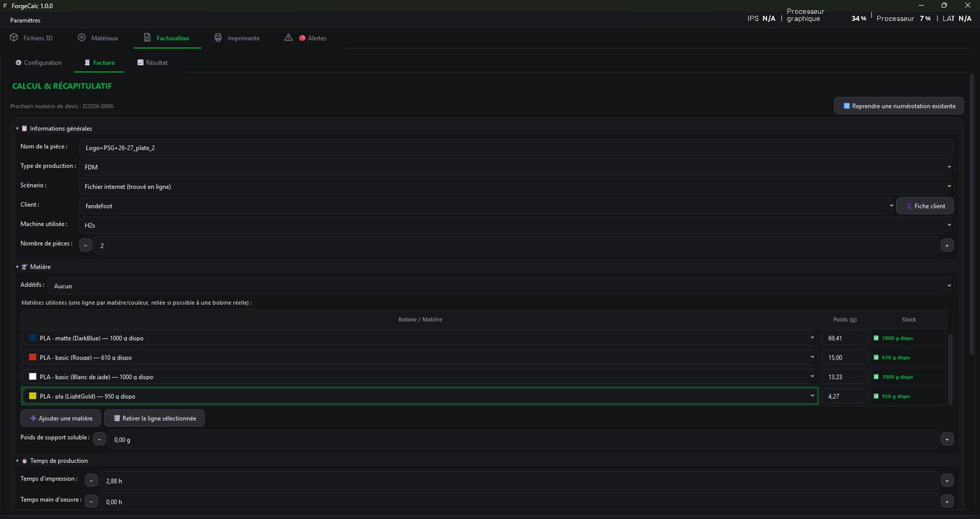
Task: Increase Nombre de pièces with plus
Action: pos(947,246)
